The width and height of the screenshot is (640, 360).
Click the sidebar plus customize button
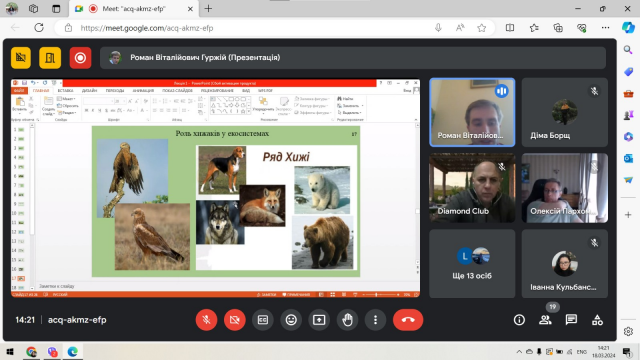pyautogui.click(x=628, y=215)
